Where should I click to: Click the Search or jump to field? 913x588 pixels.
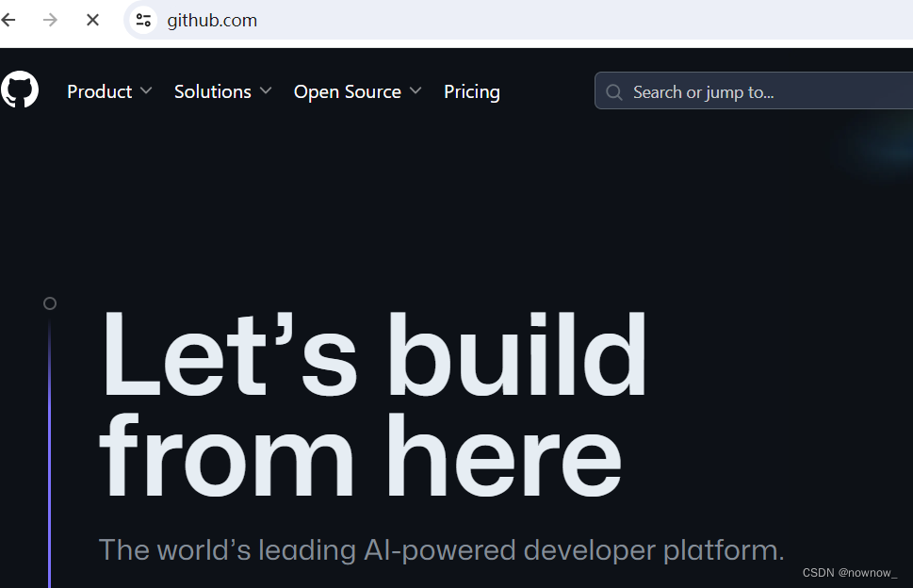[754, 90]
